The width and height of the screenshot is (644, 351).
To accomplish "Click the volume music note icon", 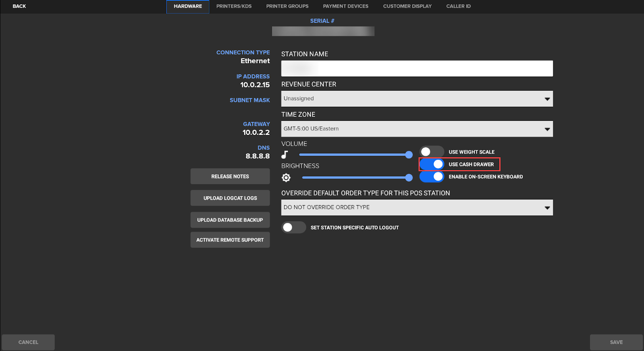I will coord(285,155).
